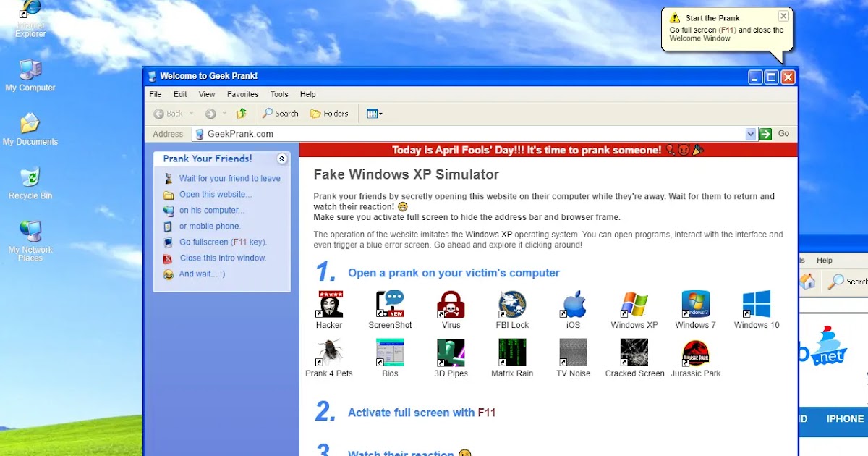The width and height of the screenshot is (868, 456).
Task: Start the FBI Lock prank
Action: 512,305
